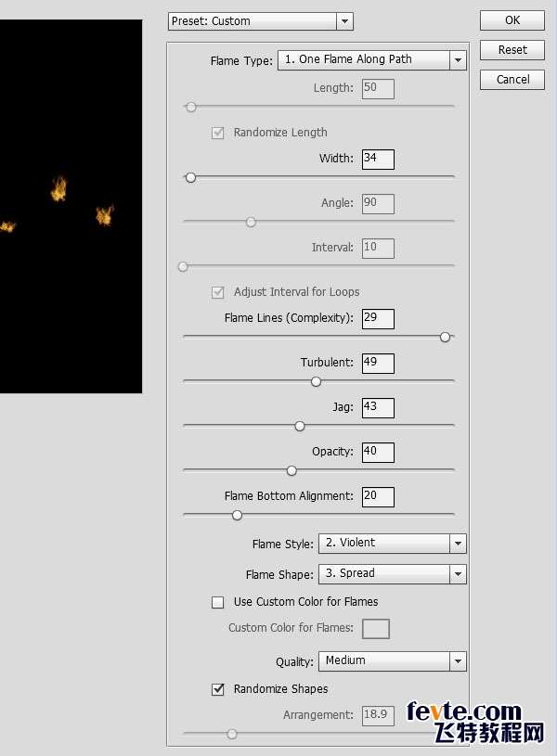Click the Opacity slider handle
The image size is (557, 756).
(x=291, y=470)
